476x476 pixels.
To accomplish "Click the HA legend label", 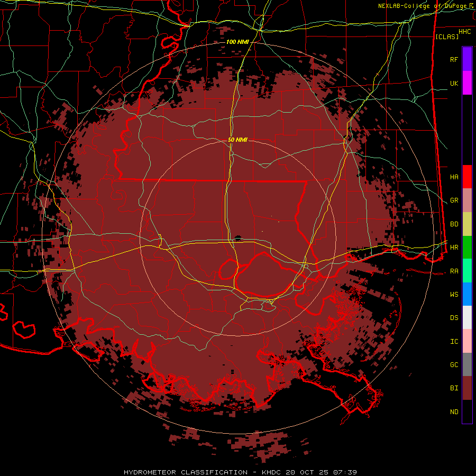I will pyautogui.click(x=454, y=177).
